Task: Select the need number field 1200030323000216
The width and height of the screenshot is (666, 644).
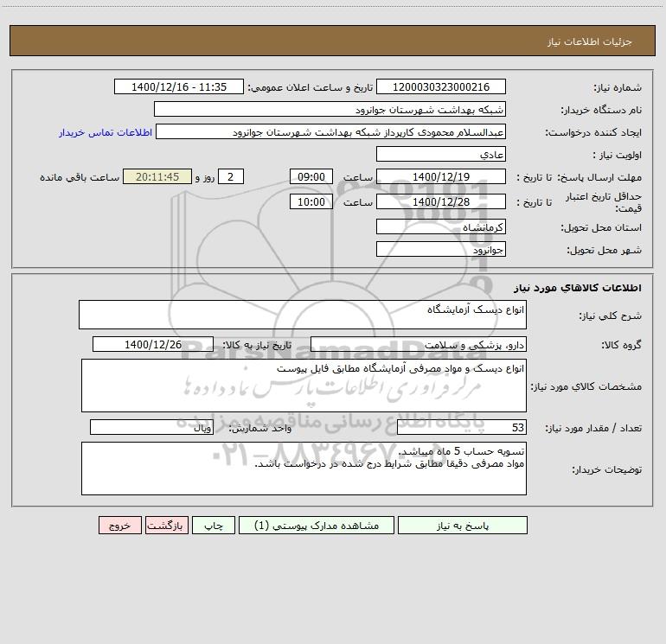Action: [x=441, y=86]
